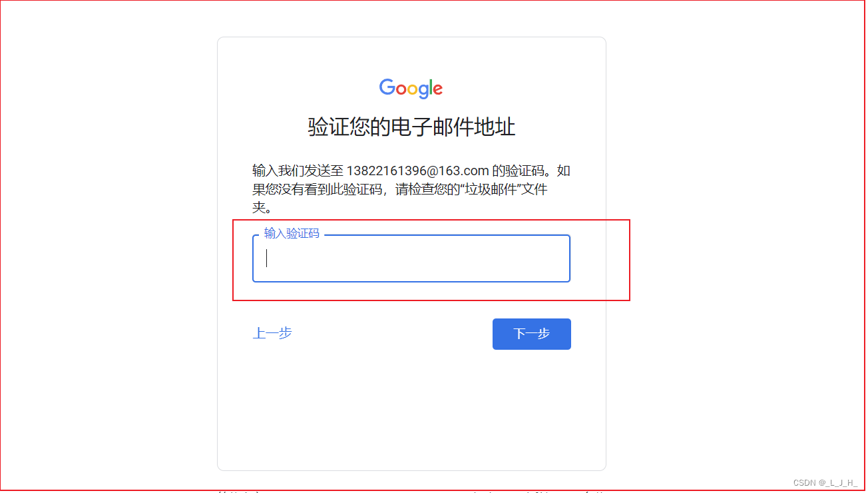Click the phrase 输入我们发送至 in description
The width and height of the screenshot is (868, 493).
coord(298,171)
